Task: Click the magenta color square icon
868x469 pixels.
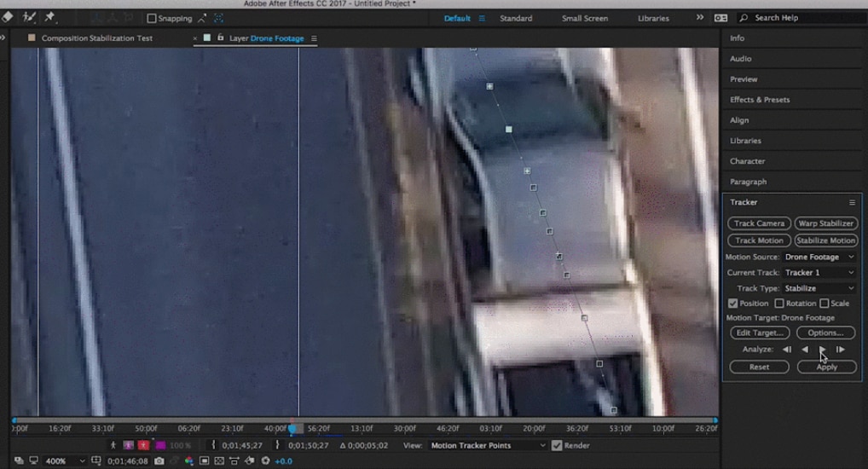Action: pos(160,445)
